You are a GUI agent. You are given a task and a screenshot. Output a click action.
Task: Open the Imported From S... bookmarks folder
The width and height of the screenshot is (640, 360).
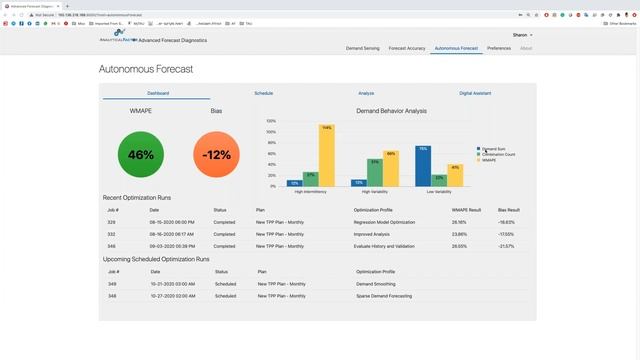click(106, 24)
